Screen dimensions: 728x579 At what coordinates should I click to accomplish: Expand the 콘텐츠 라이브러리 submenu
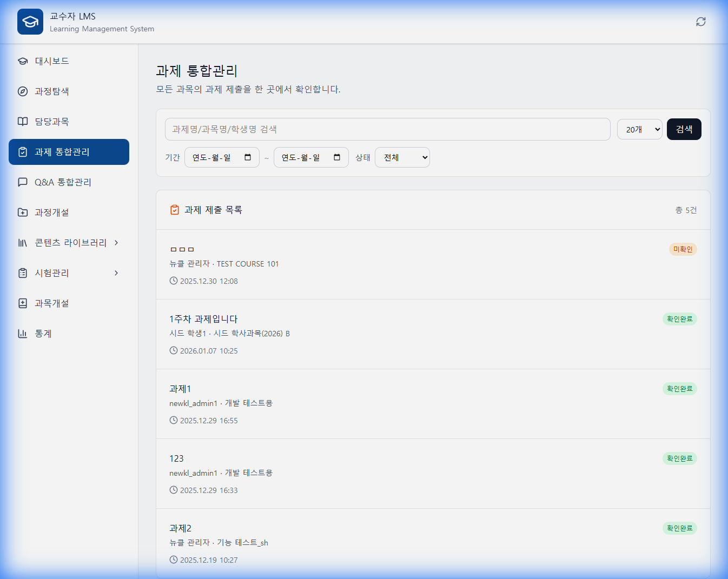click(x=115, y=243)
